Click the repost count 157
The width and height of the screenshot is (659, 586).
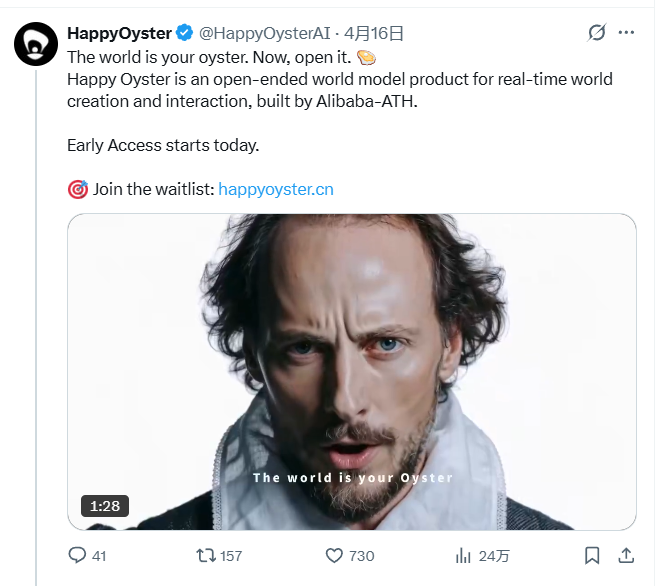(231, 556)
